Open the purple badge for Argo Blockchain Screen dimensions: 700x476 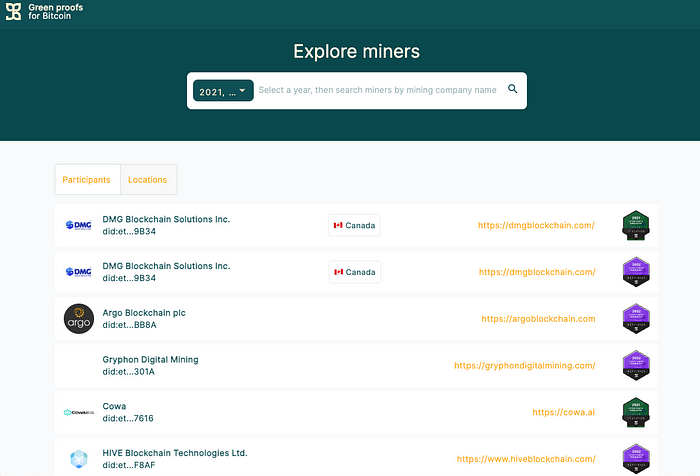pos(636,319)
